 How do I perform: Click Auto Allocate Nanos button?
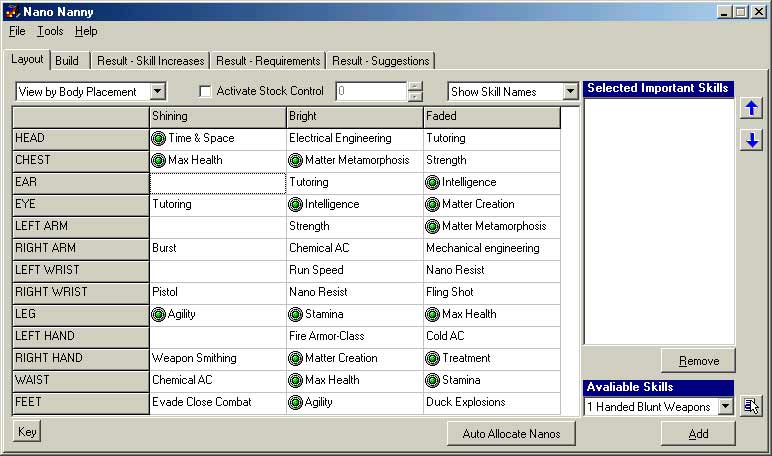pos(511,433)
